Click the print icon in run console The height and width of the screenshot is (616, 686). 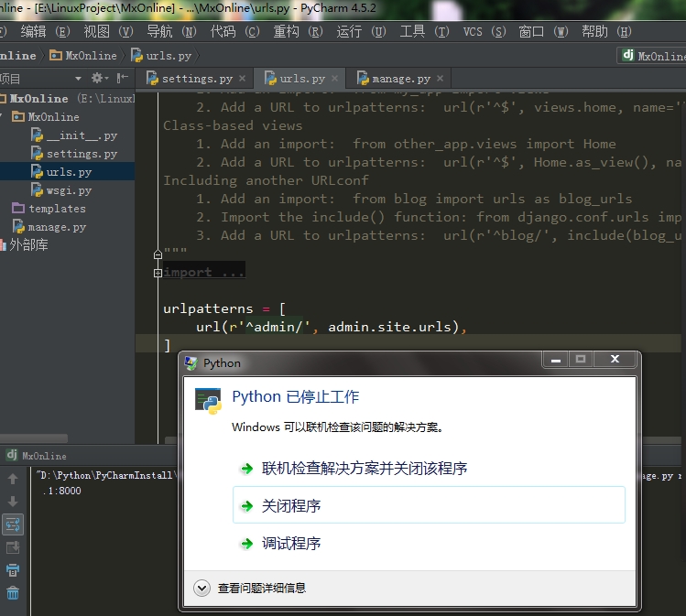(13, 570)
